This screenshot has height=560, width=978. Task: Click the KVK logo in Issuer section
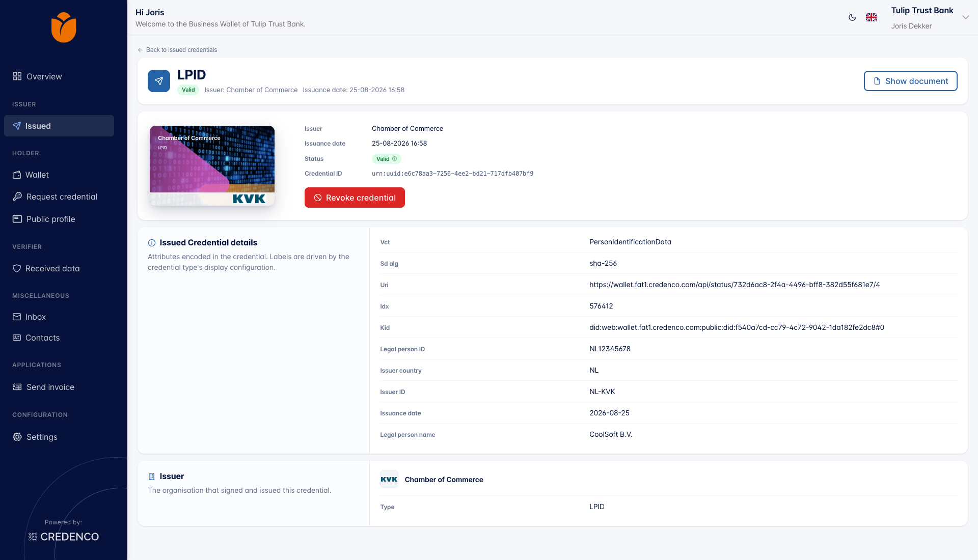point(389,480)
